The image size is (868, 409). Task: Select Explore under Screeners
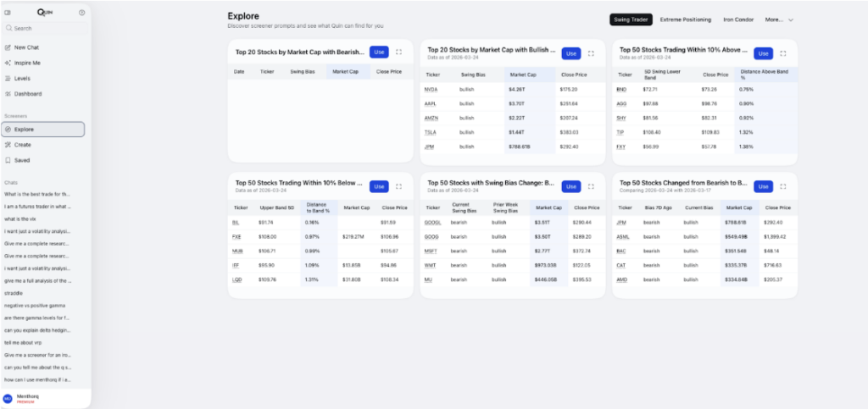coord(43,130)
